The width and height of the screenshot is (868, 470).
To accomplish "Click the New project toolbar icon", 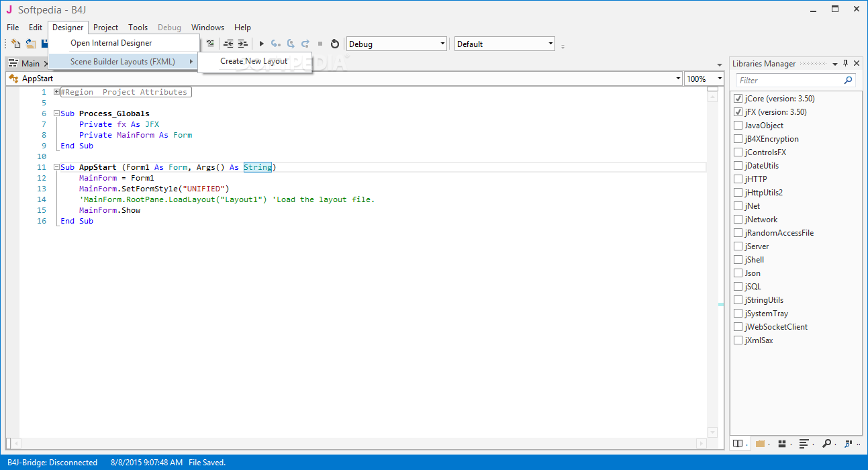I will [x=16, y=44].
